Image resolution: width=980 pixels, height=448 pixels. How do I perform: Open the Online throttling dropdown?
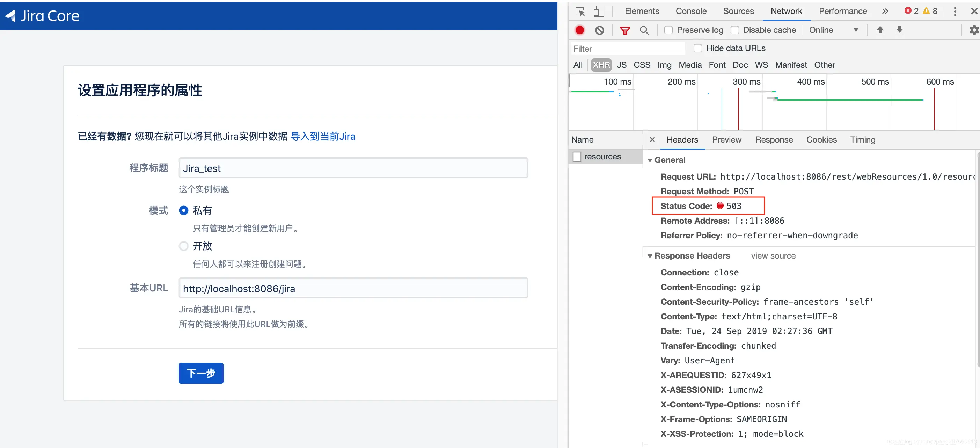pyautogui.click(x=833, y=30)
